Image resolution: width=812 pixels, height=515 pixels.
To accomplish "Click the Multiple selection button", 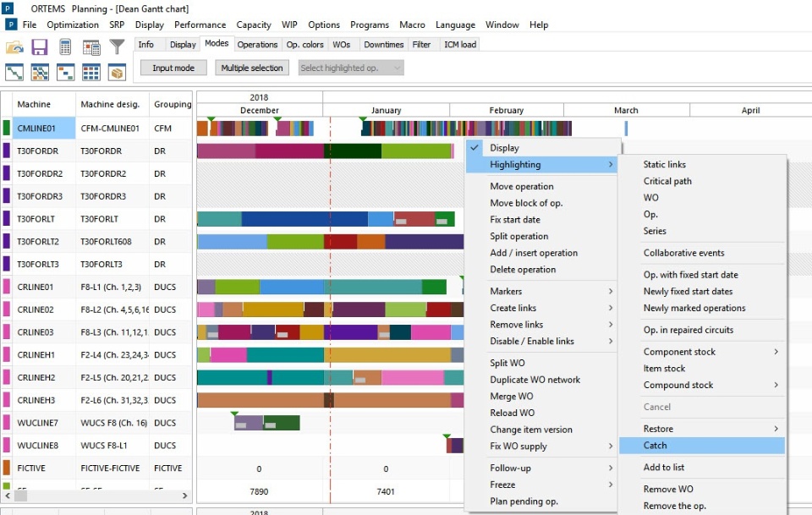I will (x=252, y=68).
